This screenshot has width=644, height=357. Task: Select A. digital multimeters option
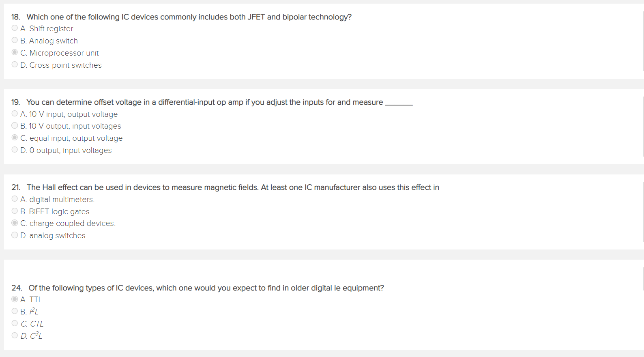point(15,199)
